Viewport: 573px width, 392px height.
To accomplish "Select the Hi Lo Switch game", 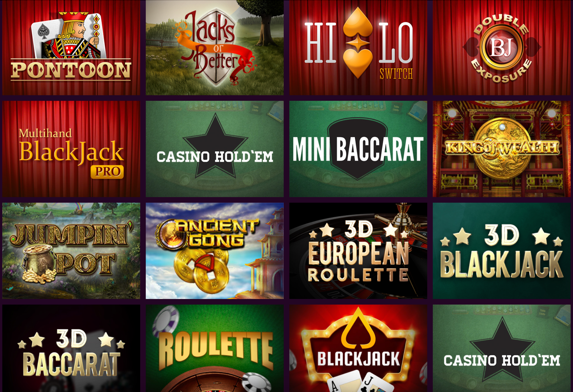I will pos(358,48).
